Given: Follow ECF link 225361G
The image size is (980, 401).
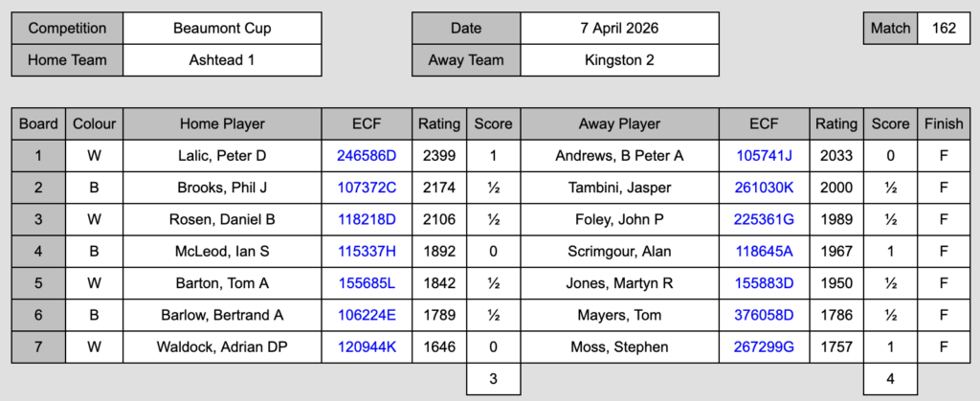Looking at the screenshot, I should (x=764, y=220).
